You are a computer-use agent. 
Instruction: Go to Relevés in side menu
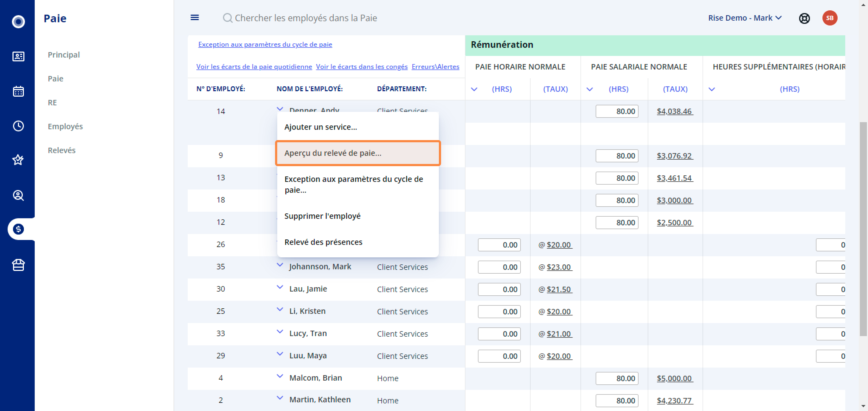coord(62,150)
